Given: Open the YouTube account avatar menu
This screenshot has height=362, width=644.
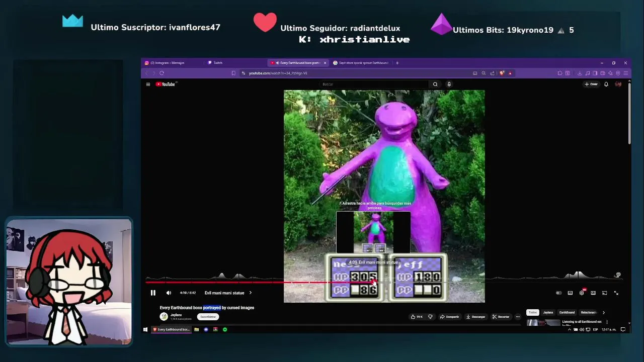Looking at the screenshot, I should 618,84.
